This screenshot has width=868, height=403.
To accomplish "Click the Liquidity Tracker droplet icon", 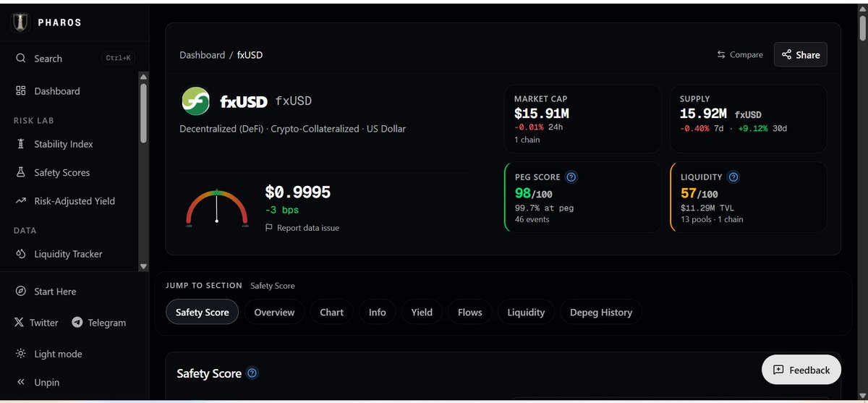I will coord(21,254).
